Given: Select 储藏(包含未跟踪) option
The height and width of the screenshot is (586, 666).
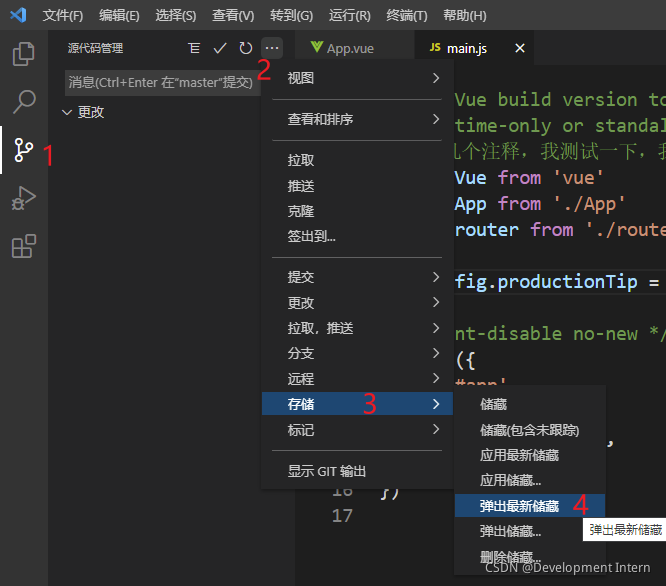Looking at the screenshot, I should point(530,430).
